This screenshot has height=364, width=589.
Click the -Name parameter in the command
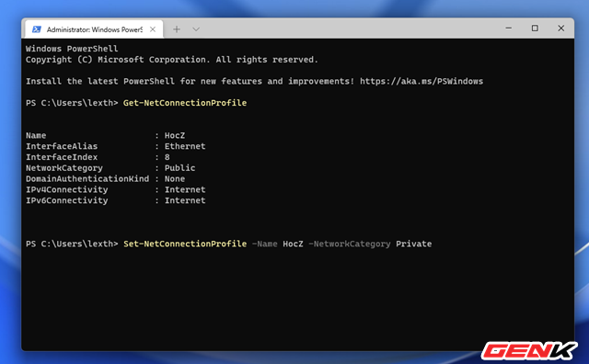[264, 244]
